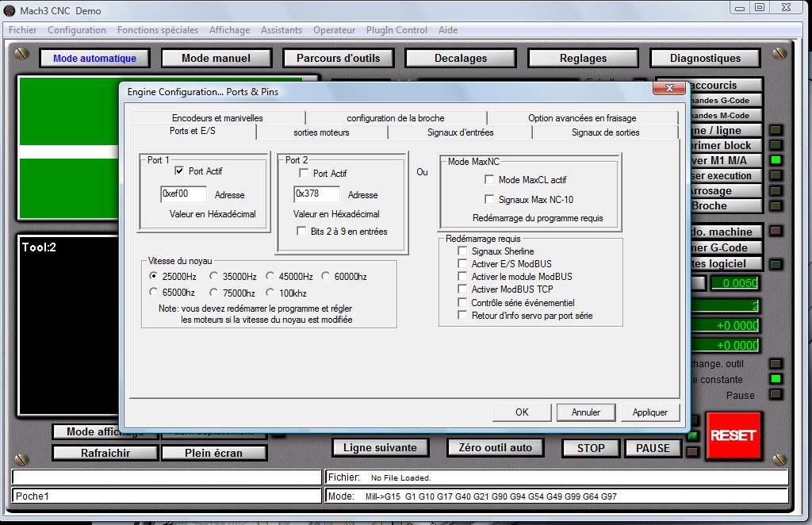This screenshot has width=812, height=525.
Task: Check Retour d'info servo par port série
Action: coord(462,315)
